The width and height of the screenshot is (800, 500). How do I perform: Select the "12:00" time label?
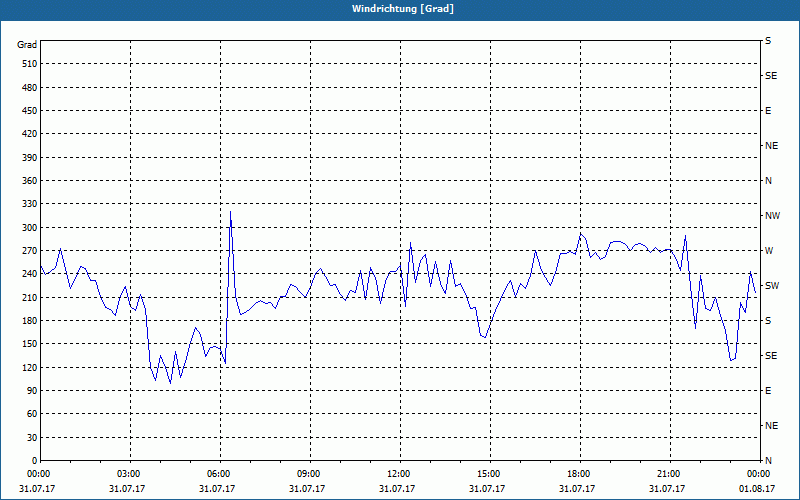tap(397, 474)
